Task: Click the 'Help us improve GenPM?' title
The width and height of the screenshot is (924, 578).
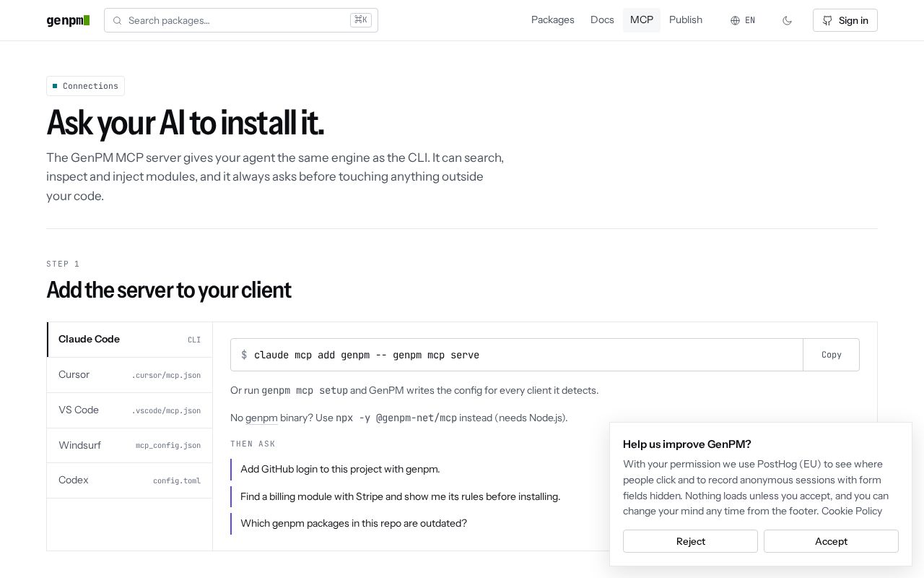Action: 687,444
